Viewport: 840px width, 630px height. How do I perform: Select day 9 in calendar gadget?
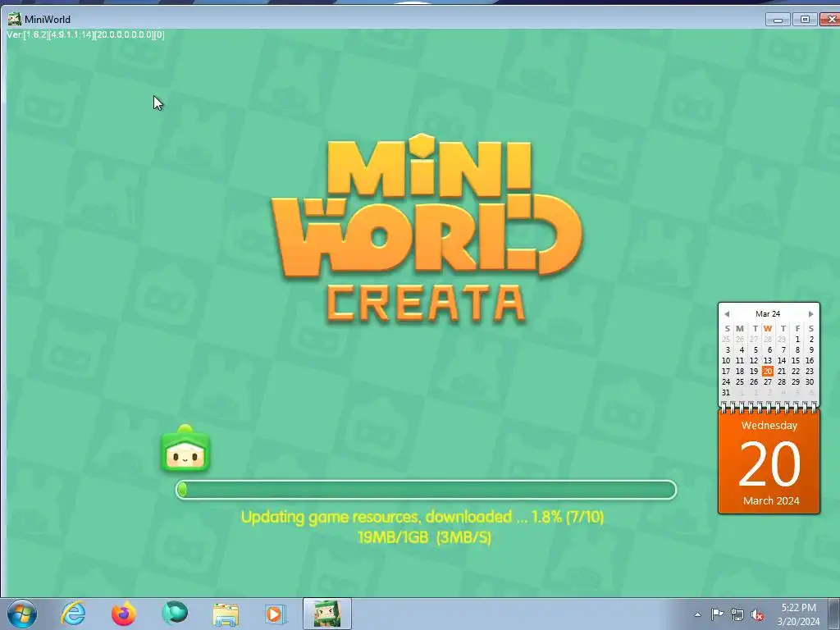(x=810, y=349)
